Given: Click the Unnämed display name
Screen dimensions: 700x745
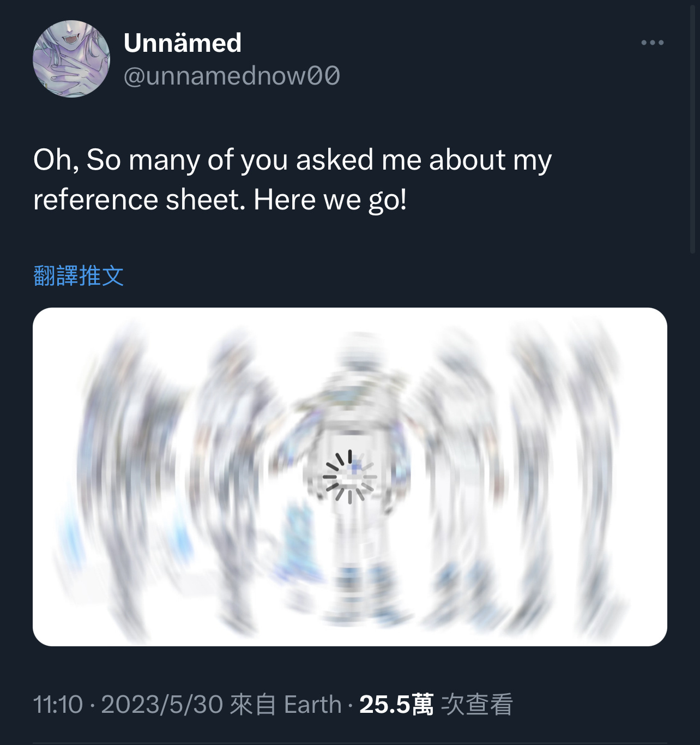Looking at the screenshot, I should (x=183, y=43).
